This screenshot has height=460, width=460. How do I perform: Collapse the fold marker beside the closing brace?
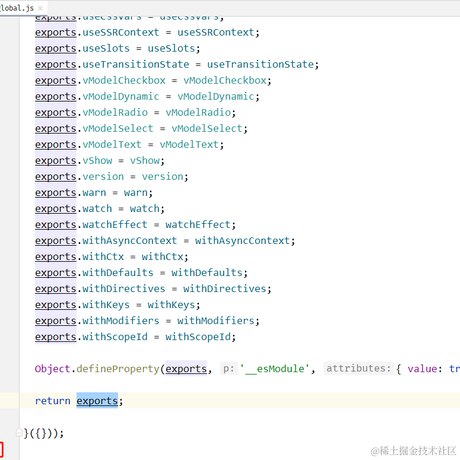tap(19, 433)
